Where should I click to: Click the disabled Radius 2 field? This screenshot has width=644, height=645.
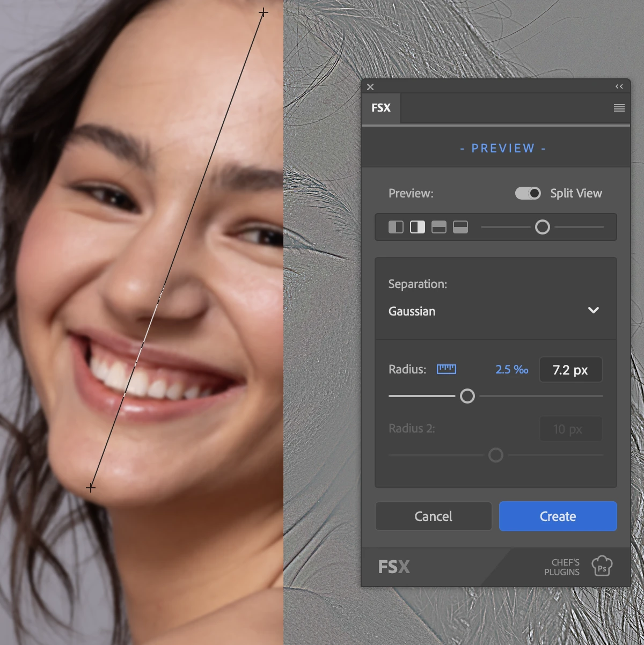click(x=570, y=429)
